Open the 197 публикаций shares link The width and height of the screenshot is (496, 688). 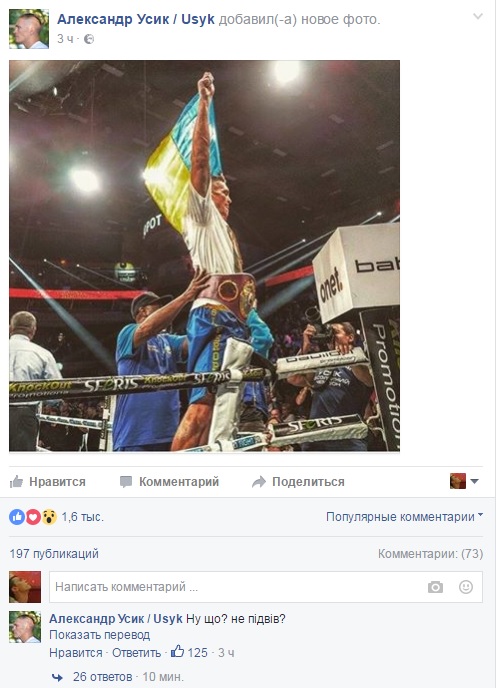coord(54,554)
